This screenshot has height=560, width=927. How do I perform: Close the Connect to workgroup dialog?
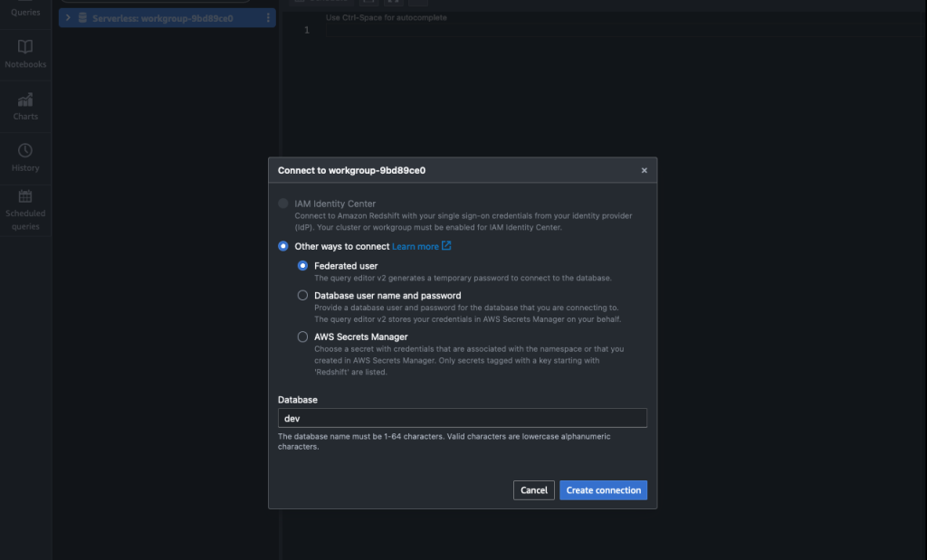tap(644, 170)
